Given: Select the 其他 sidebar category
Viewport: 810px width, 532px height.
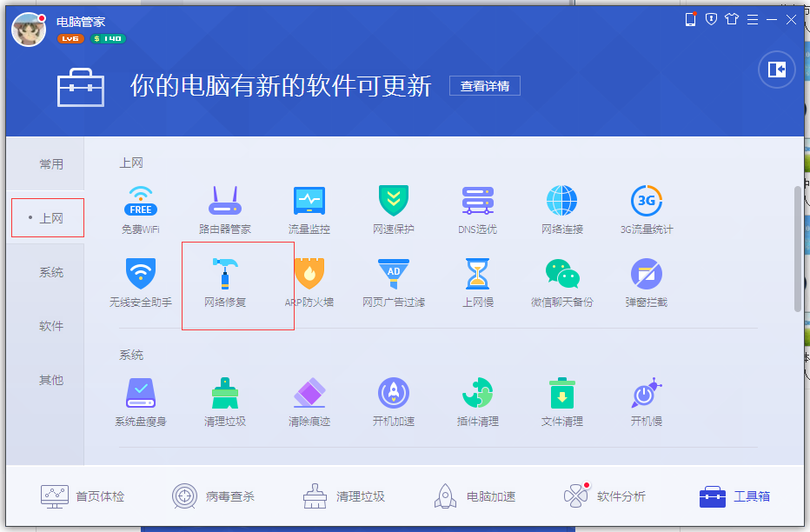Looking at the screenshot, I should [x=51, y=380].
